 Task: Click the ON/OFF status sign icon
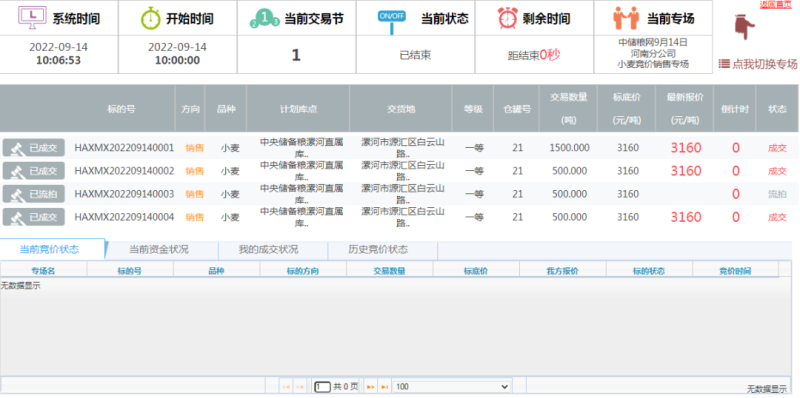click(x=392, y=22)
